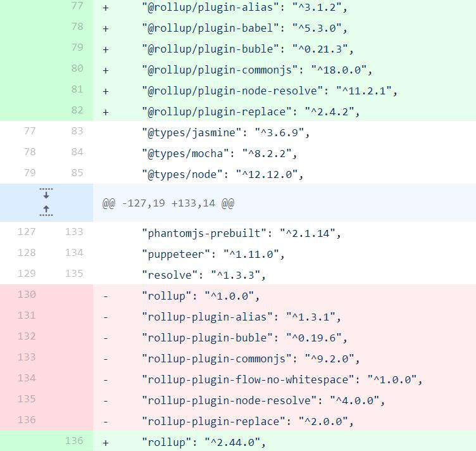Select new line number 77 of plugin-alias row

(x=77, y=6)
